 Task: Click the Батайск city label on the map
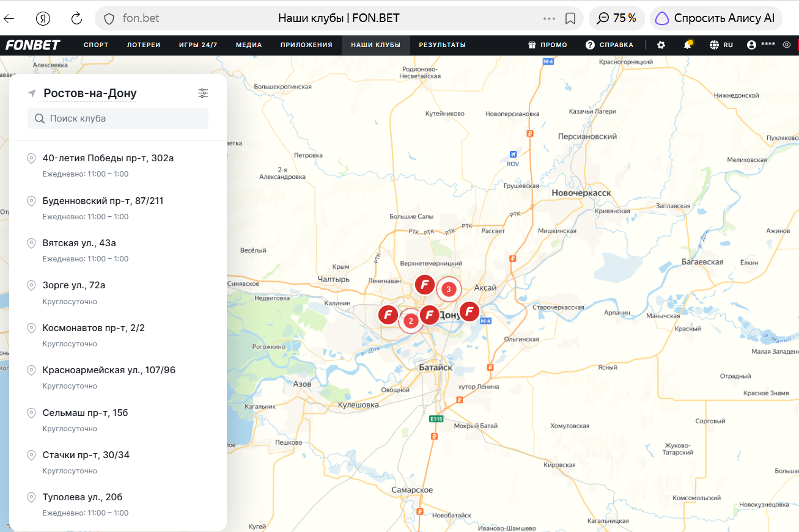pos(435,367)
